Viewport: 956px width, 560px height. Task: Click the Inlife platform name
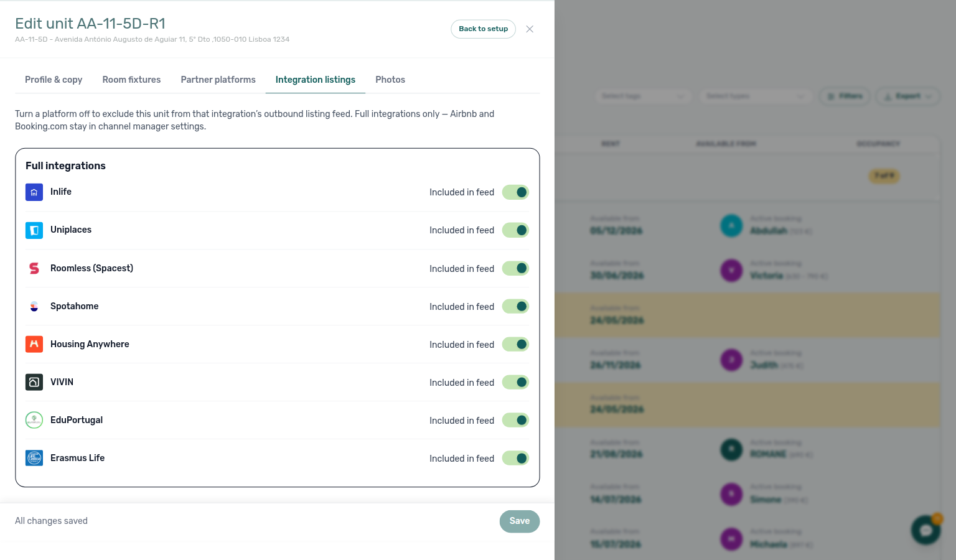(61, 192)
